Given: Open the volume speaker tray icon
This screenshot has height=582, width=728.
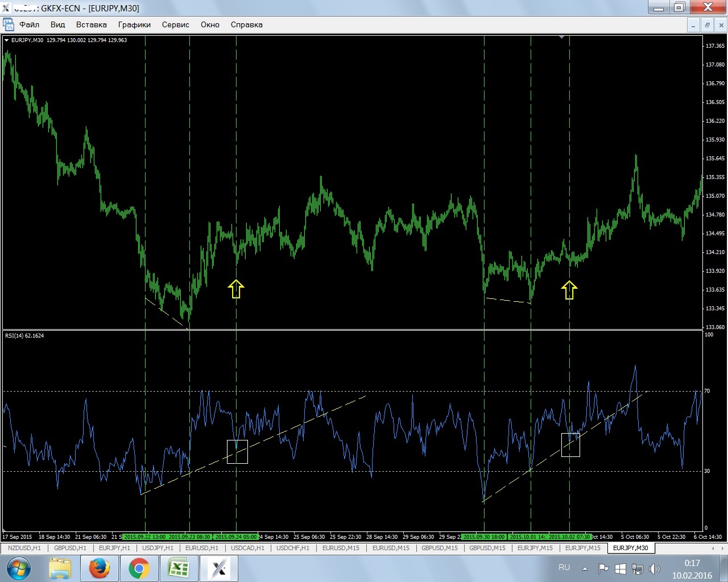Looking at the screenshot, I should pos(655,568).
